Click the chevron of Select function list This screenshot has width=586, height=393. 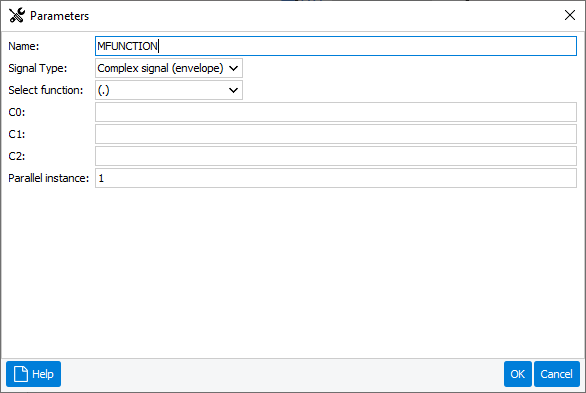point(233,90)
